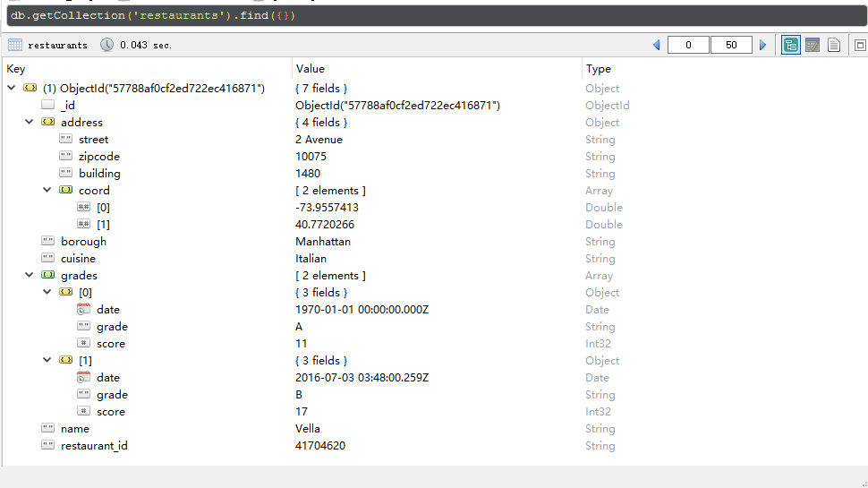Collapse the grades array node
Viewport: 868px width, 488px height.
30,275
